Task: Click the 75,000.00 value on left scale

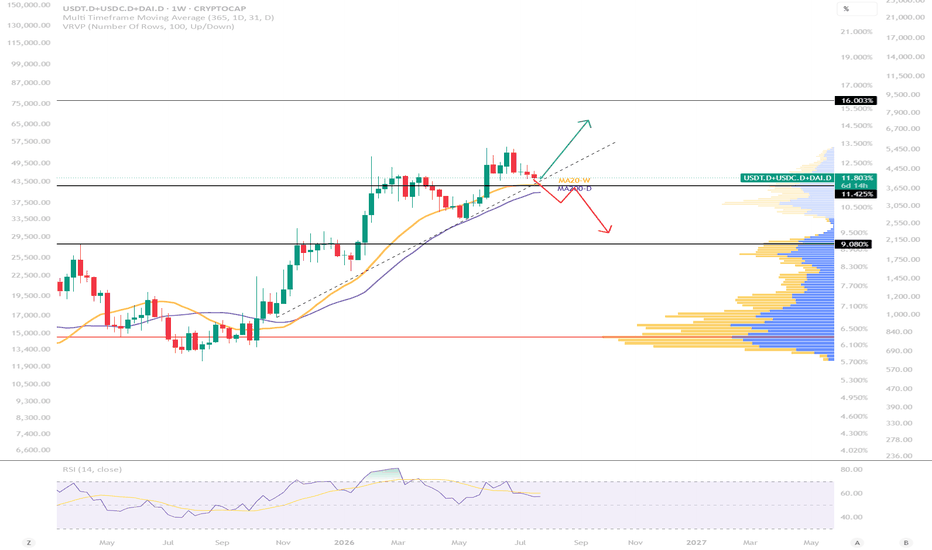Action: tap(31, 103)
